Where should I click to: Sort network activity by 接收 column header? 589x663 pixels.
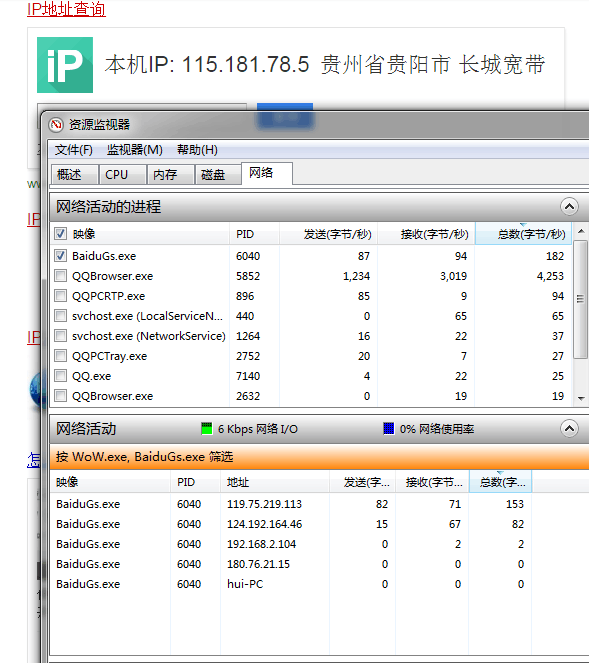point(432,482)
